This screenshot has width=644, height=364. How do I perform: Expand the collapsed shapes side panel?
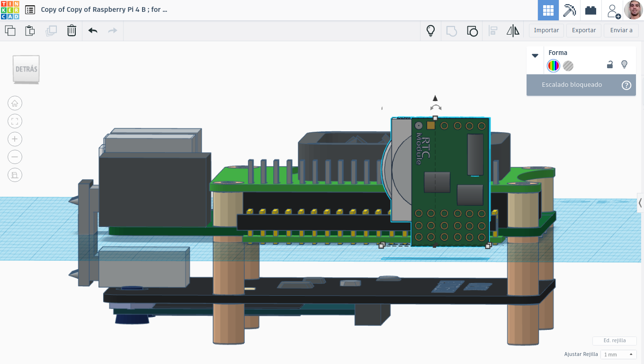[640, 203]
